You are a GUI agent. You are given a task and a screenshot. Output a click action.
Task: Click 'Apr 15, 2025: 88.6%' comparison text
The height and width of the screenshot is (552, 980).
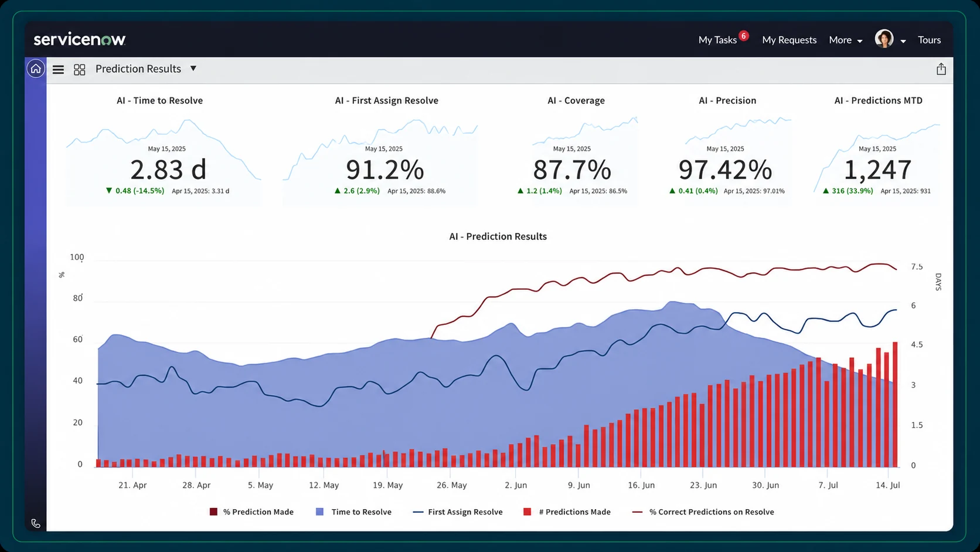[x=416, y=191]
